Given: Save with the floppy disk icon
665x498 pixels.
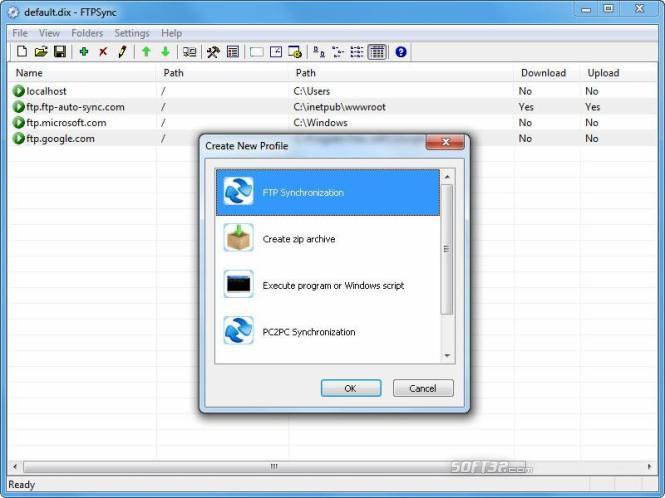Looking at the screenshot, I should pyautogui.click(x=60, y=52).
